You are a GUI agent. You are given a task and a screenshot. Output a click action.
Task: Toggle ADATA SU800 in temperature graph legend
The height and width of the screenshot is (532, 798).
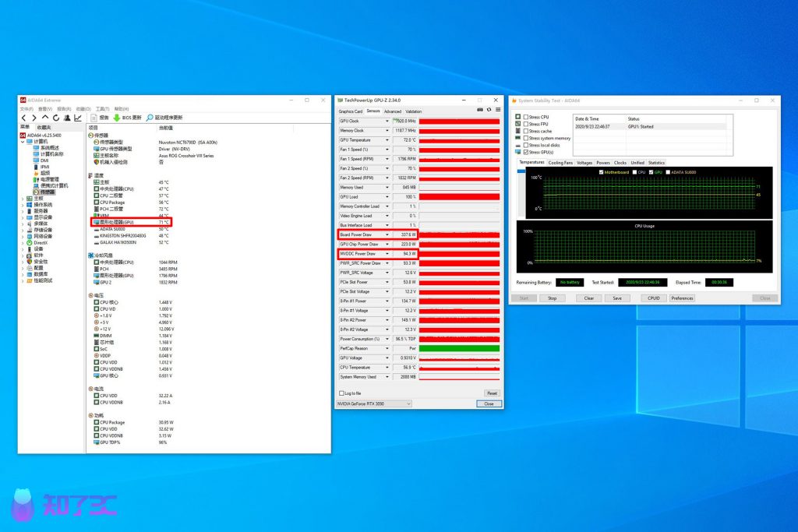(x=668, y=172)
